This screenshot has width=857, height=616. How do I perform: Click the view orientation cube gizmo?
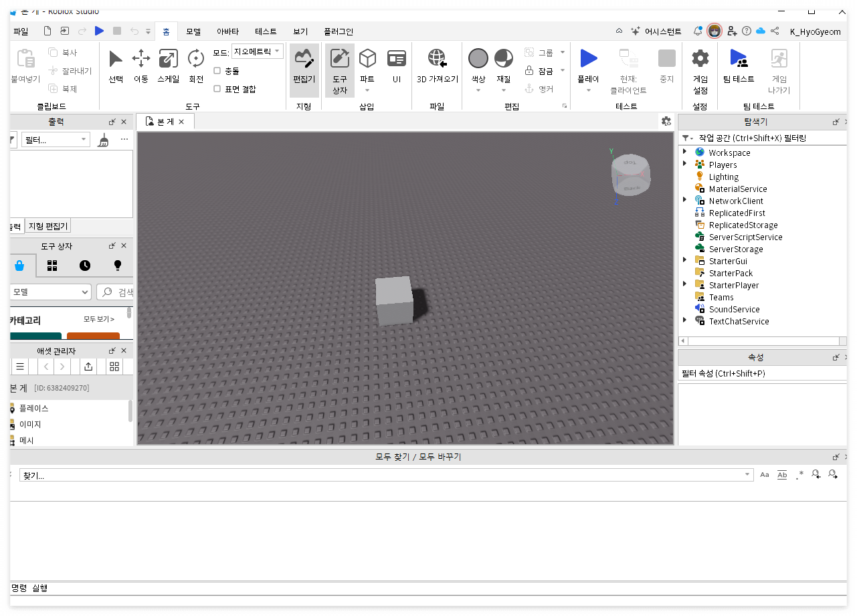(630, 175)
